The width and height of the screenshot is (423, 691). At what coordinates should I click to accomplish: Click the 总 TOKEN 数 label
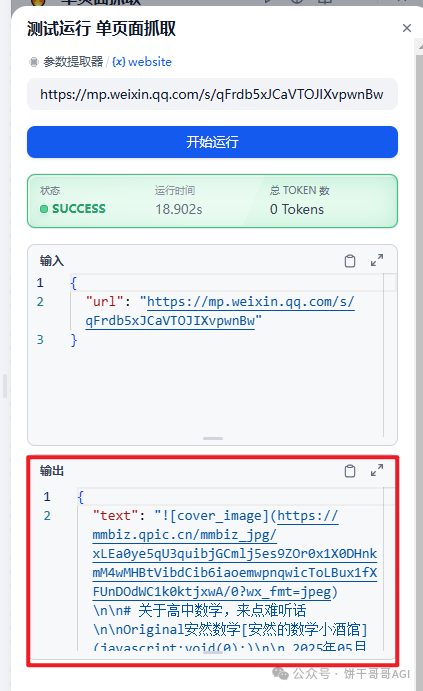point(300,190)
